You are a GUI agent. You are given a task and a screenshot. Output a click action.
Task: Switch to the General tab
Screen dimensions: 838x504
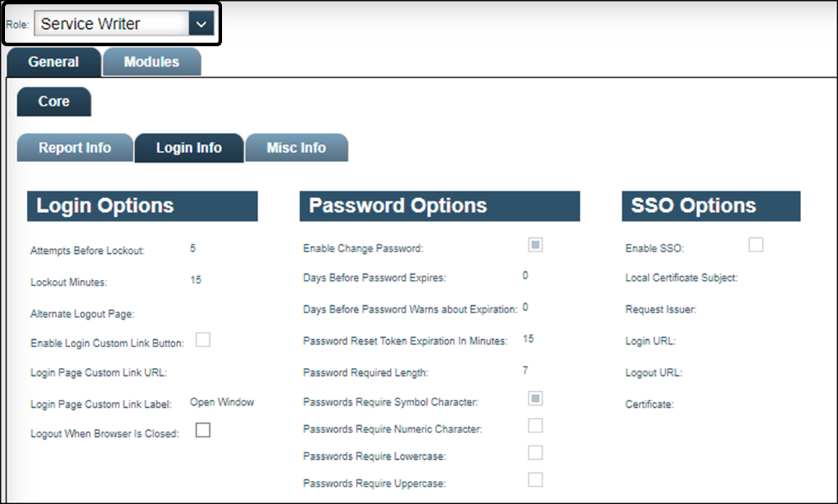click(x=54, y=62)
